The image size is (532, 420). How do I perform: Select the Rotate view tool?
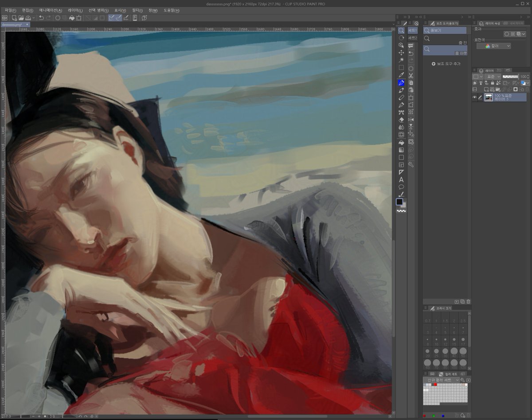click(401, 38)
